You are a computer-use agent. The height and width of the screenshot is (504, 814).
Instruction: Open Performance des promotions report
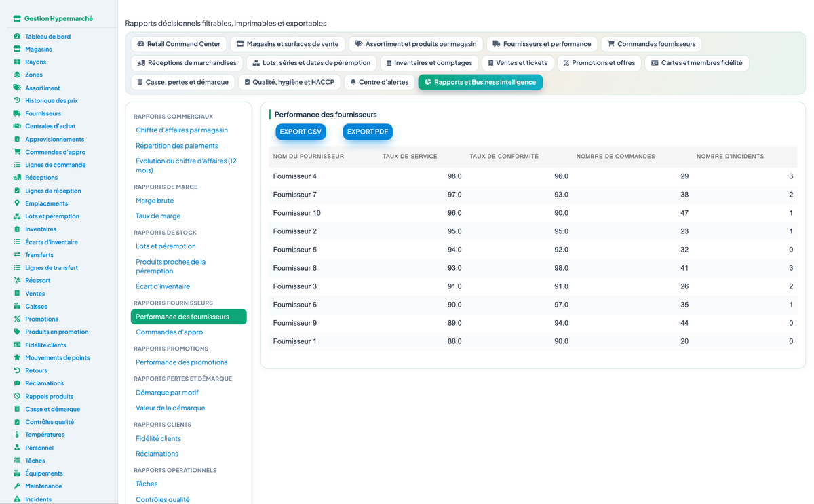point(182,362)
